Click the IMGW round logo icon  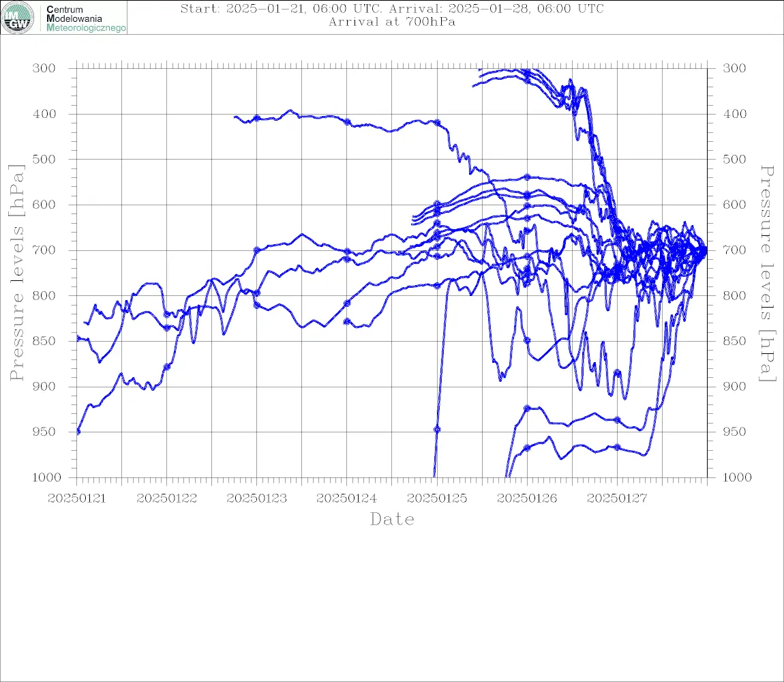tap(18, 18)
